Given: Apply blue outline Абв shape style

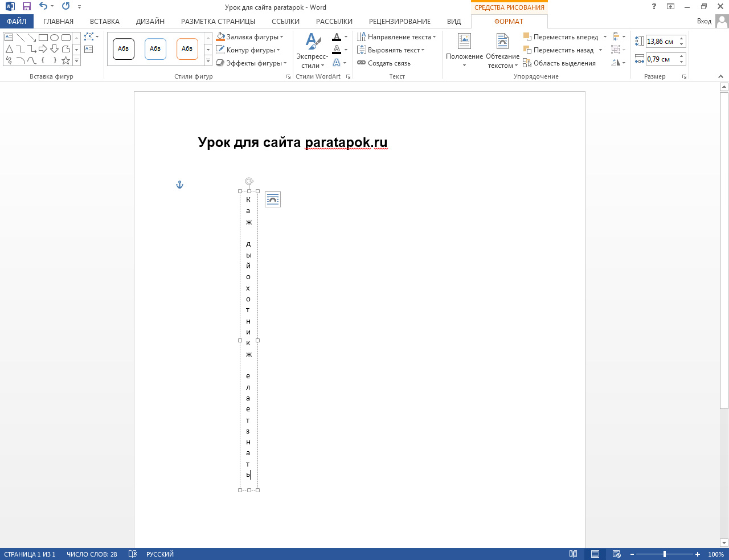Looking at the screenshot, I should point(155,49).
